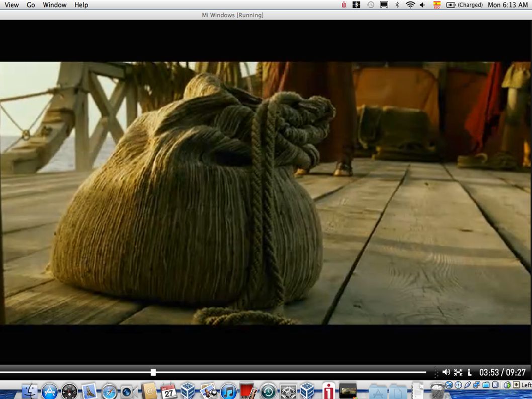This screenshot has height=399, width=532.
Task: Seek using the video progress slider handle
Action: click(153, 372)
